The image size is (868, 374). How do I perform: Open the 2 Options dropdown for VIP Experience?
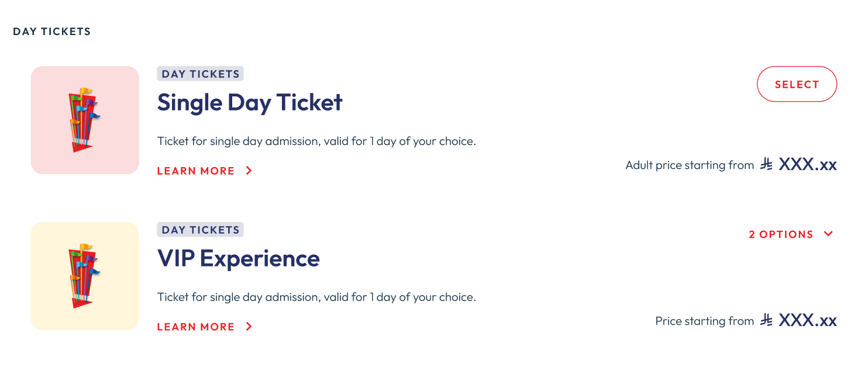tap(781, 234)
